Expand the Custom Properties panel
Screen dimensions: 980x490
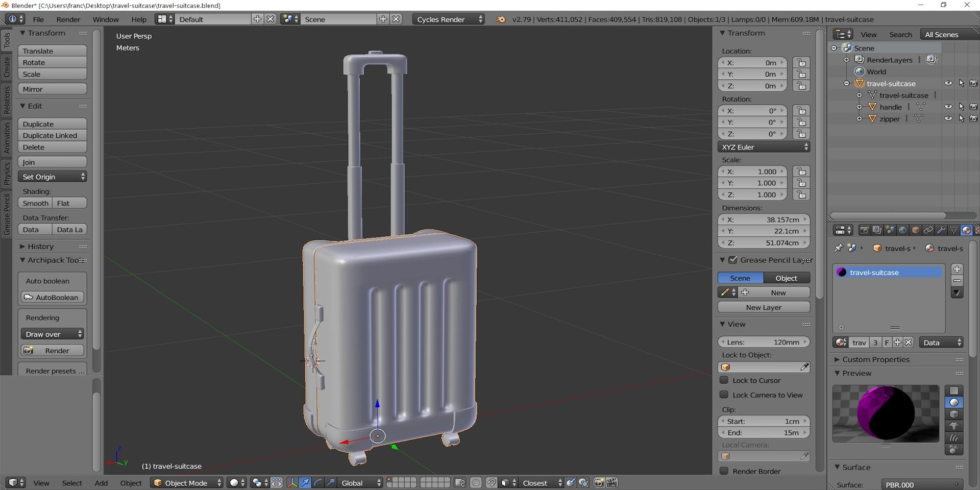(875, 359)
